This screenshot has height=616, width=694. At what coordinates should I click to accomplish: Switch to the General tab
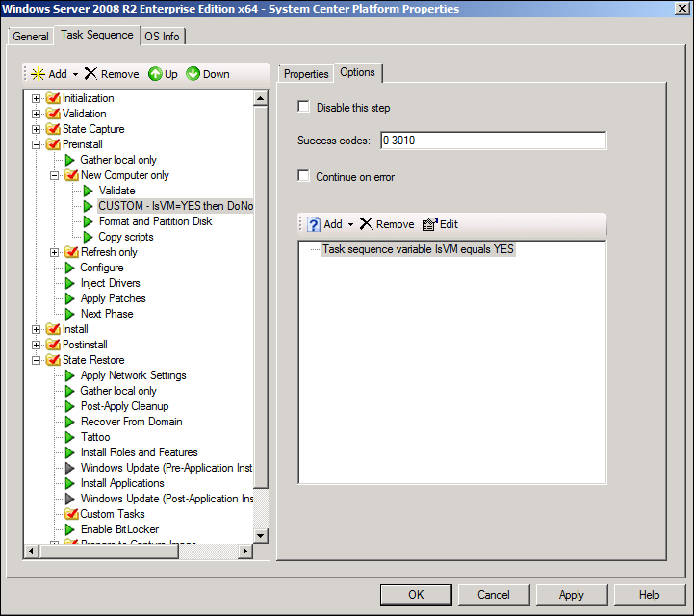31,37
